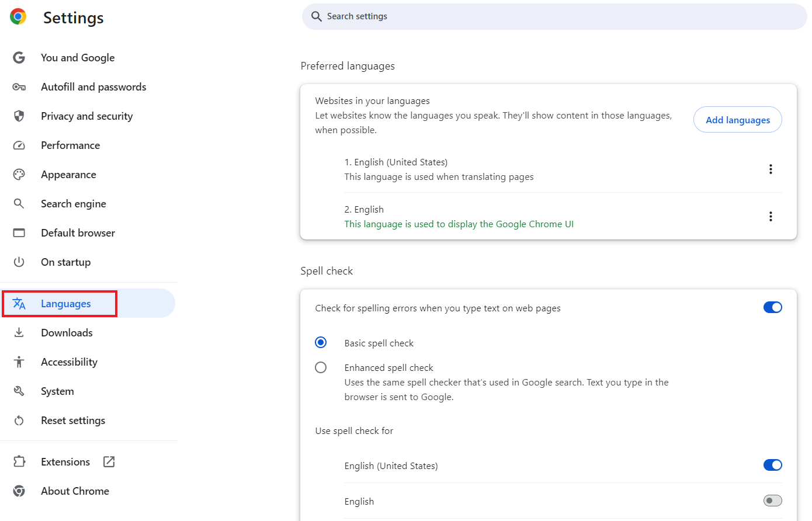
Task: Click the palette Appearance icon
Action: point(19,175)
